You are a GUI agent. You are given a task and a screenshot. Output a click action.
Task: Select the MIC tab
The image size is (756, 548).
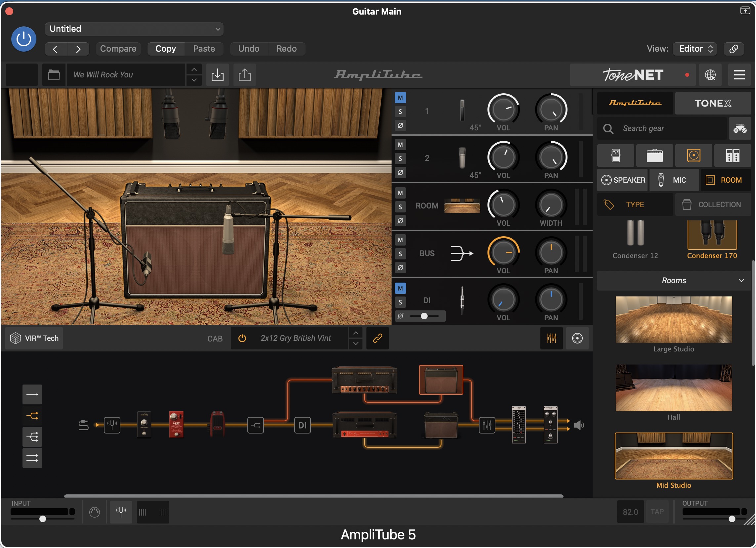click(x=674, y=180)
